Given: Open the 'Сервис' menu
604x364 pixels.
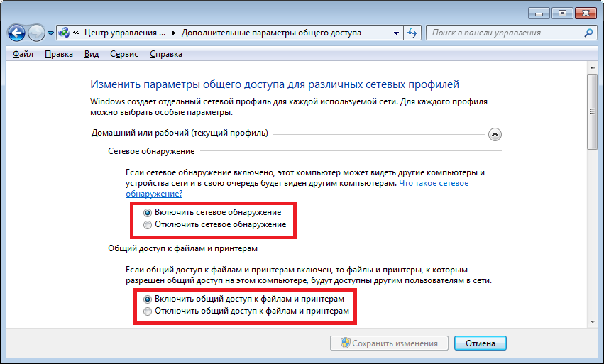Looking at the screenshot, I should point(124,54).
